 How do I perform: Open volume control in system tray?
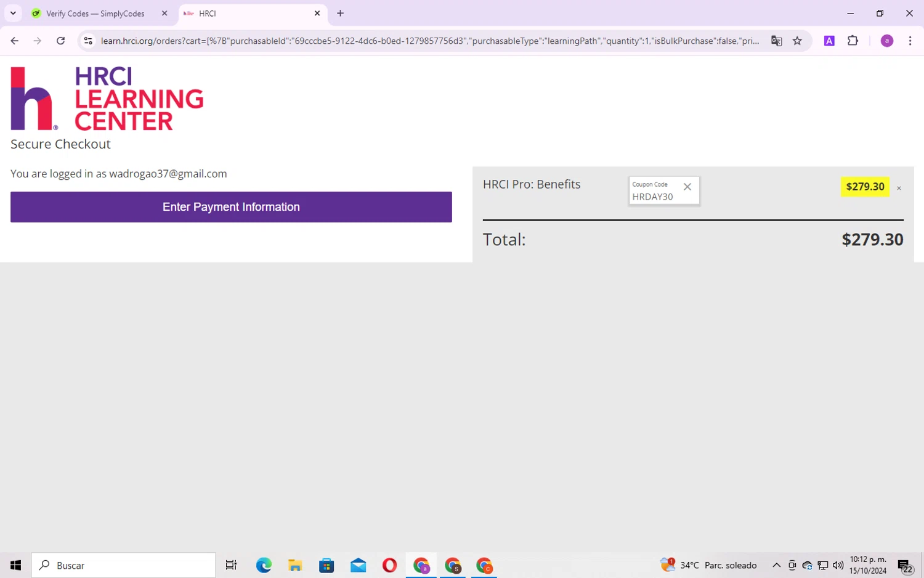pos(838,565)
